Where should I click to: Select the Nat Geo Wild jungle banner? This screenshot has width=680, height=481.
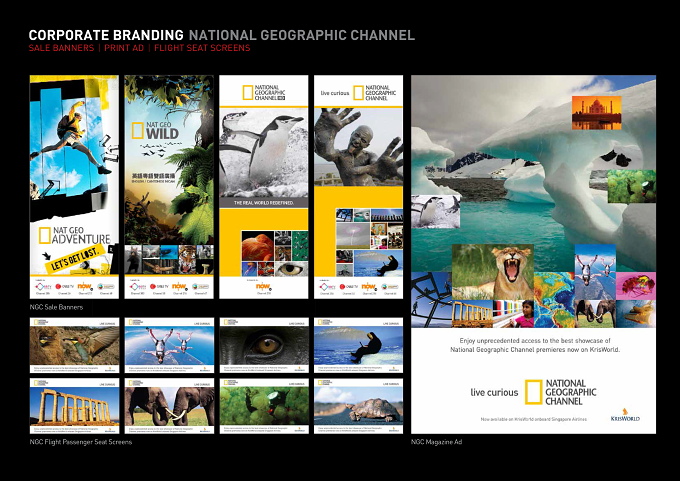(169, 187)
